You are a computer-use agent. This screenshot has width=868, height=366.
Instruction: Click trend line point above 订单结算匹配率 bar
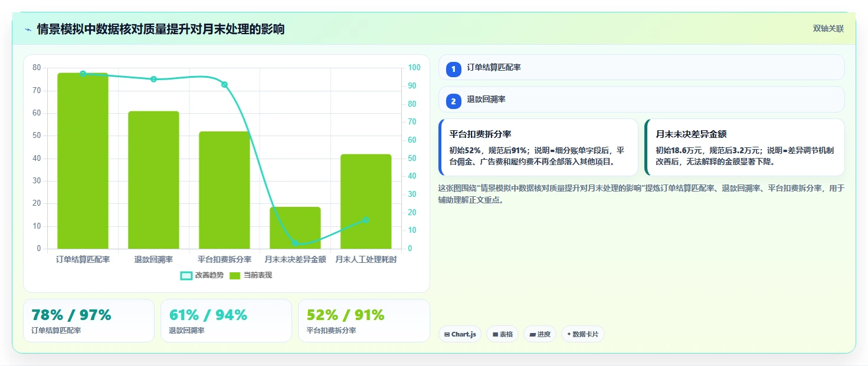(83, 74)
